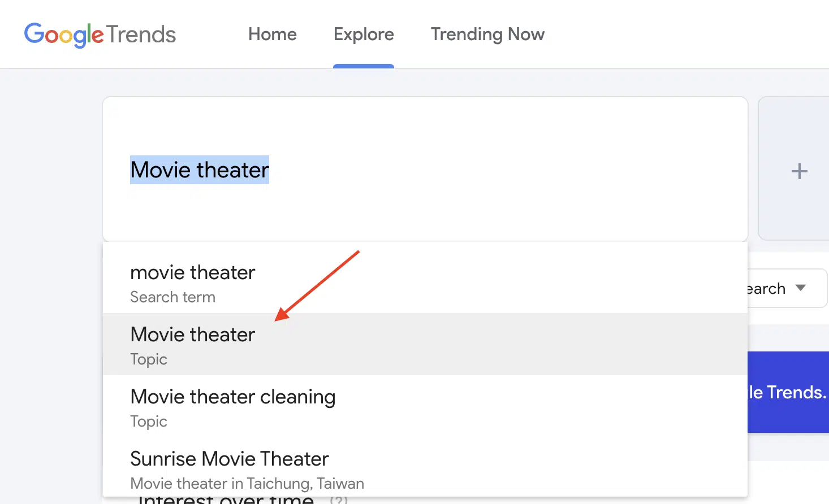Open the Google Trends logo homepage
829x504 pixels.
pos(100,34)
